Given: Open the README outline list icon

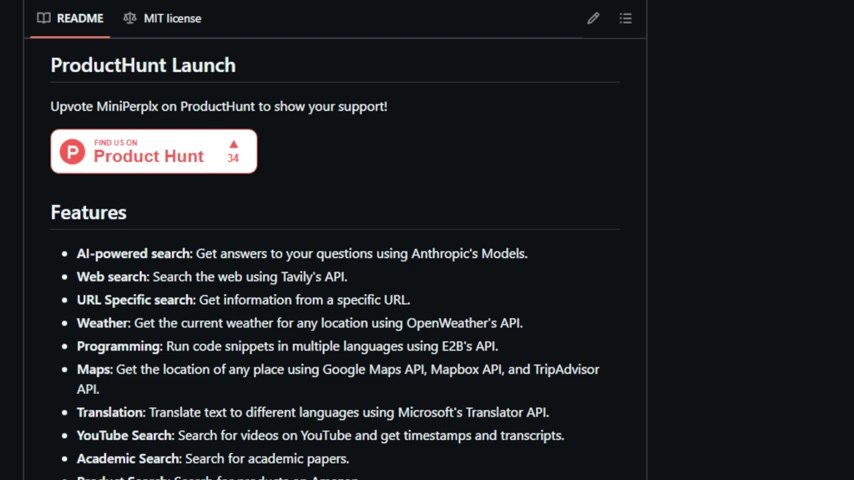Looking at the screenshot, I should 625,18.
